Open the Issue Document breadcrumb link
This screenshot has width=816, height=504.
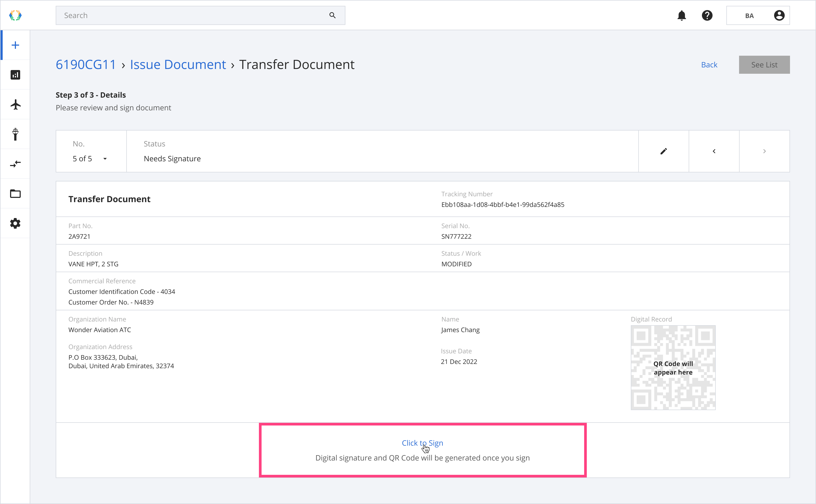point(178,64)
